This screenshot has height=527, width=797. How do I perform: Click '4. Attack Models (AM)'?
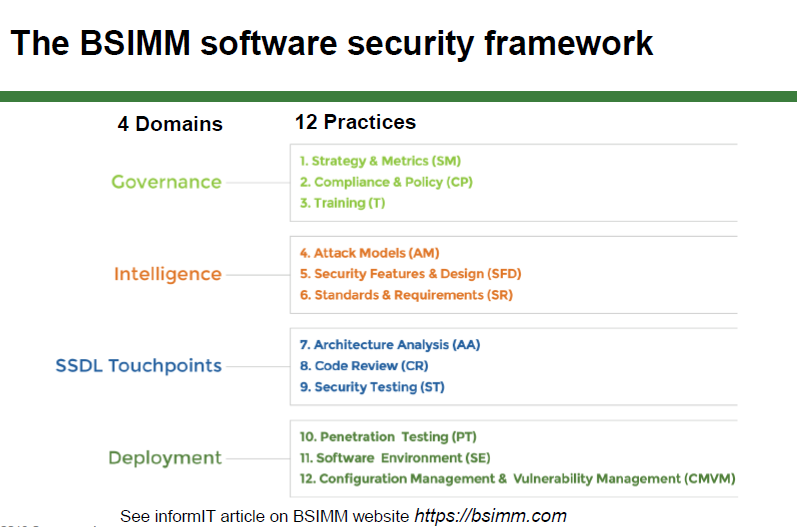[369, 253]
